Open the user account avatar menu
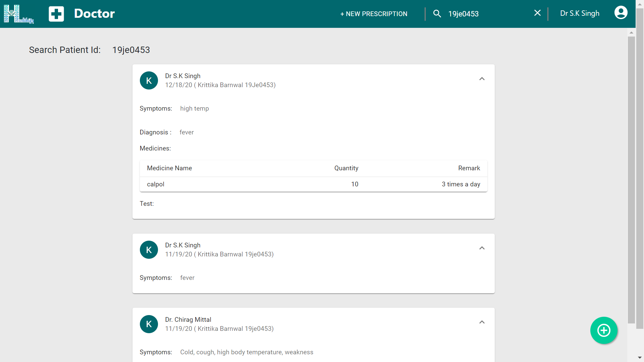The height and width of the screenshot is (362, 644). (621, 13)
